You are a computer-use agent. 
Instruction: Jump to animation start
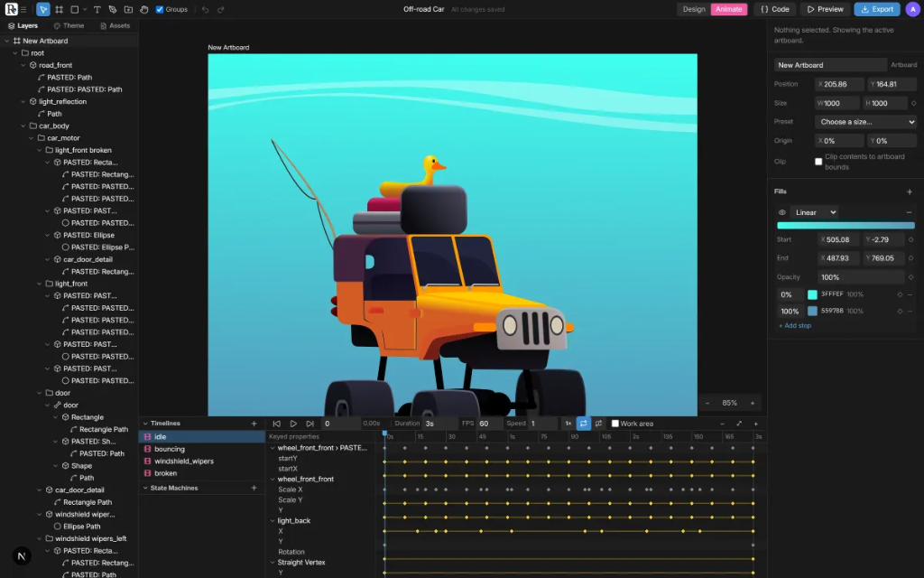coord(276,424)
